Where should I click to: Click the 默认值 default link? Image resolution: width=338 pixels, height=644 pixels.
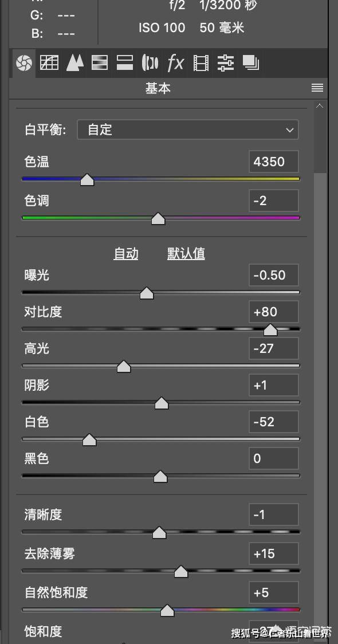(186, 254)
